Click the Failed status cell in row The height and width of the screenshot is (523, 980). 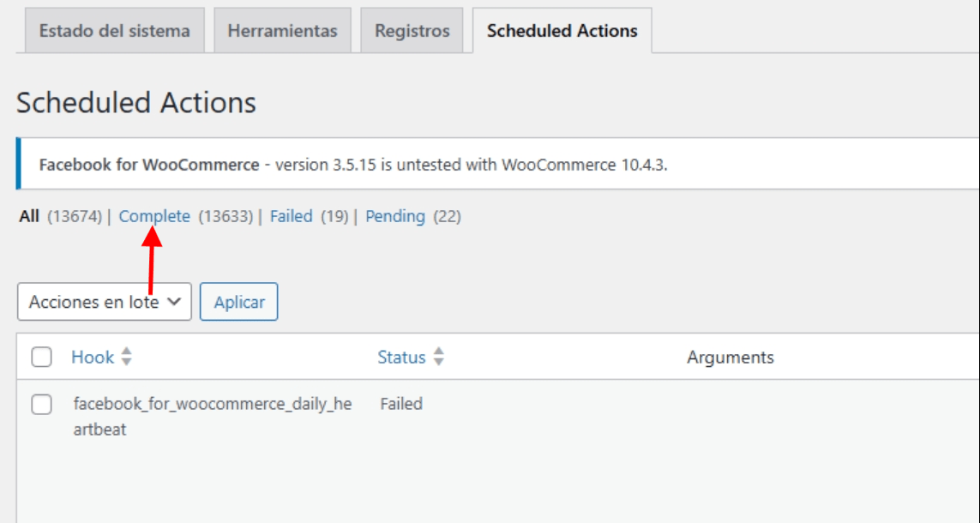coord(401,404)
